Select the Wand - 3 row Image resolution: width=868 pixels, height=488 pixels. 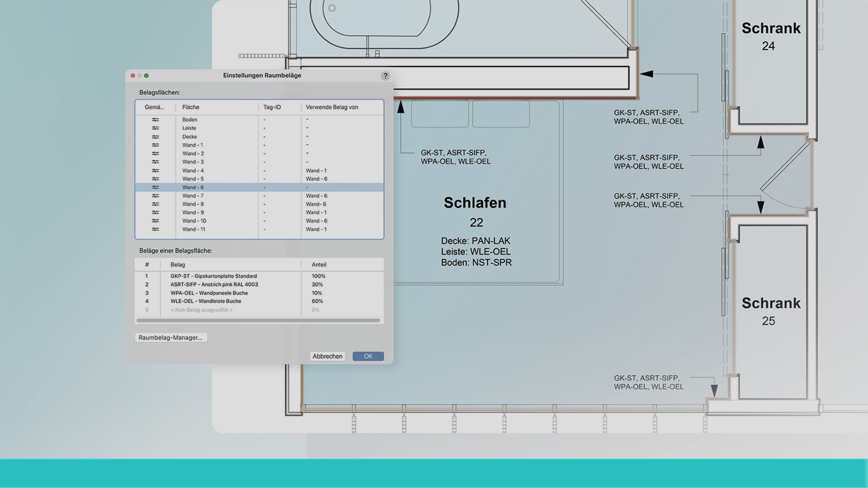(259, 162)
